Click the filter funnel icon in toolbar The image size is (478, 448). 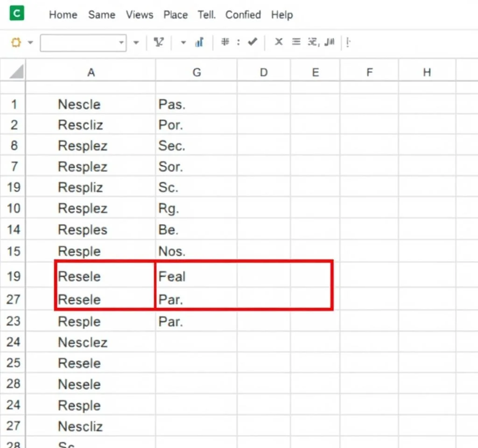click(x=159, y=42)
